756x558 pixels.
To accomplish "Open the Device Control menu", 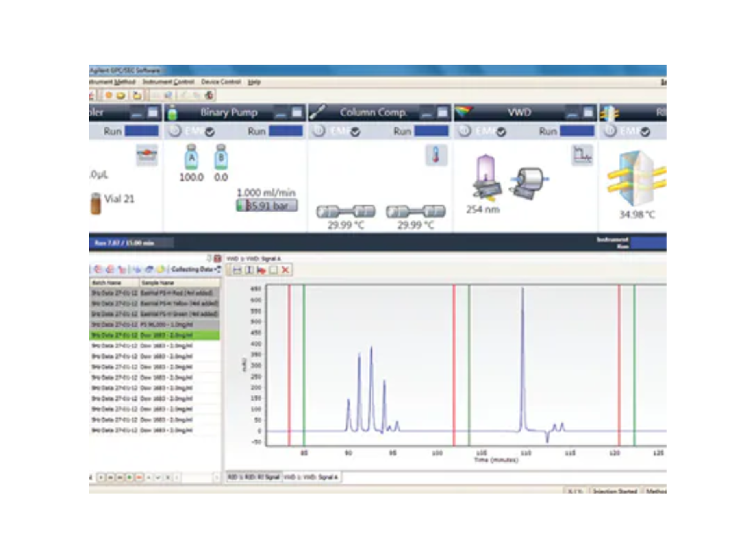I will (x=220, y=82).
